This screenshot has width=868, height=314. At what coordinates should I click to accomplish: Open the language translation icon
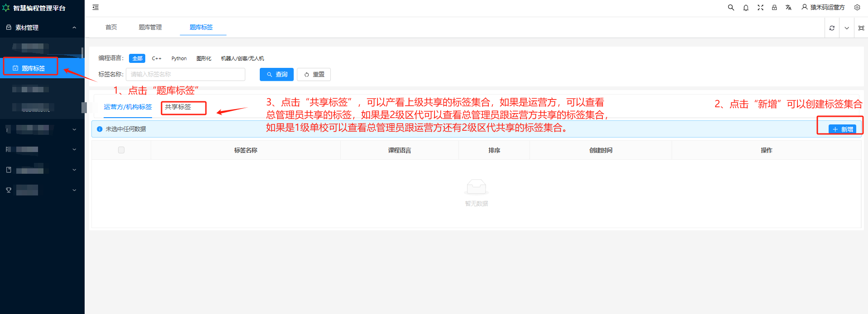coord(788,8)
